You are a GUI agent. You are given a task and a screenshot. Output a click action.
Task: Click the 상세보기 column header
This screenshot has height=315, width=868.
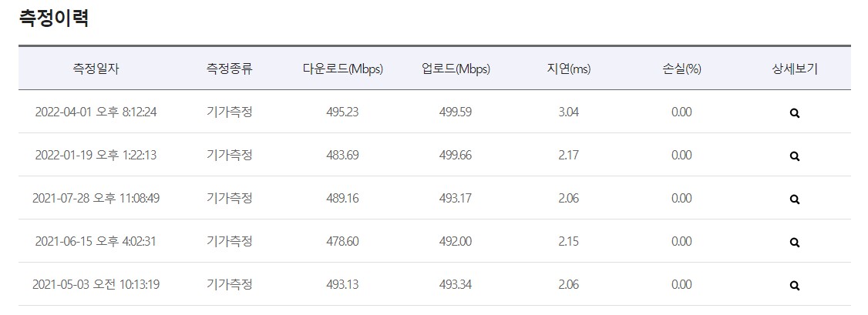[x=795, y=69]
